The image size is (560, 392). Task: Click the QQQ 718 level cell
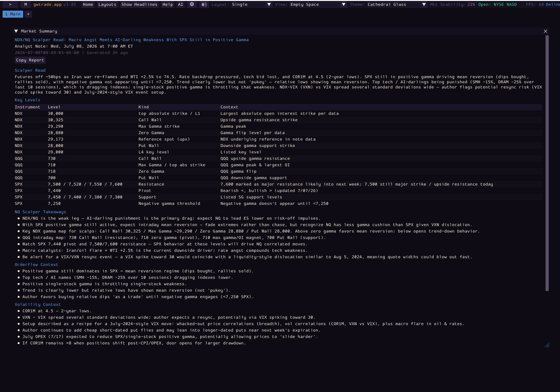(52, 171)
